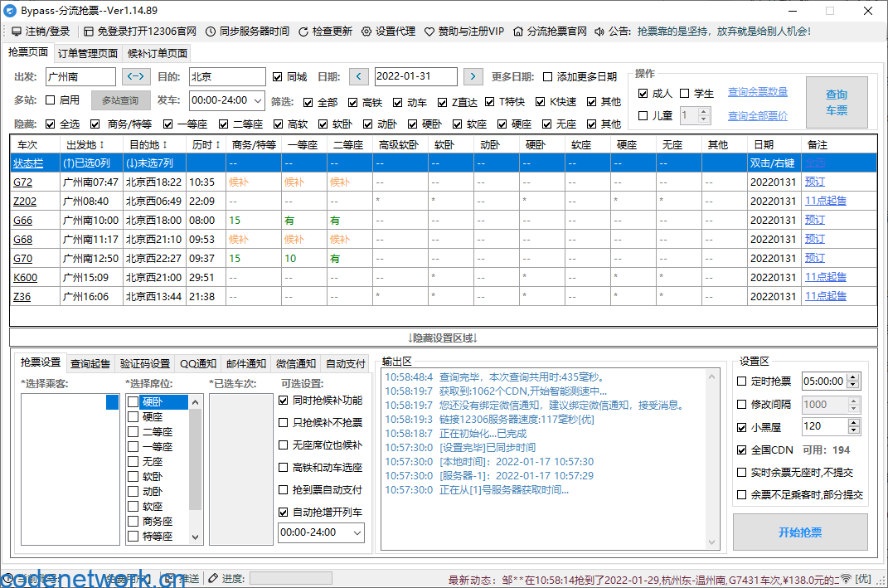
Task: Click 状态栏 link in highlighted row
Action: [27, 163]
